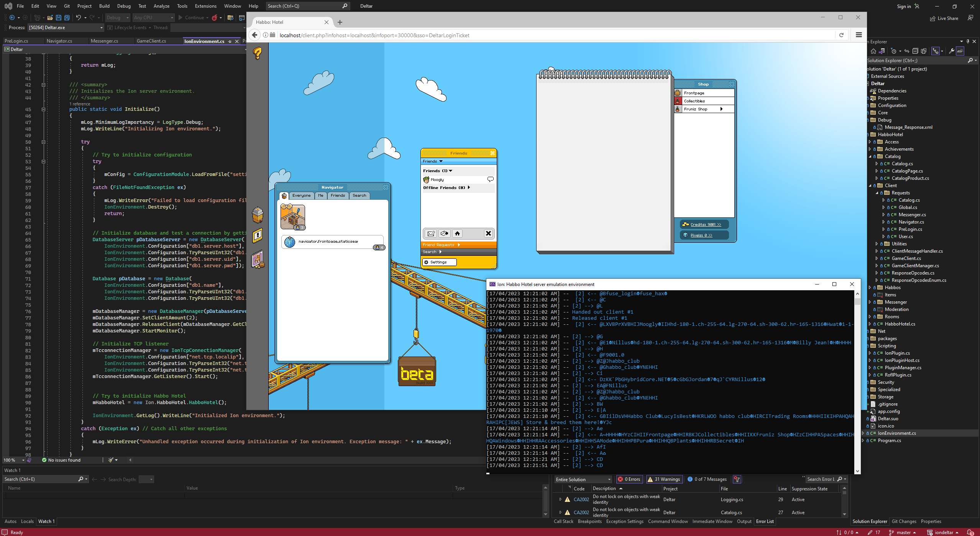980x536 pixels.
Task: Click the Solution Explorer Home icon
Action: 873,51
